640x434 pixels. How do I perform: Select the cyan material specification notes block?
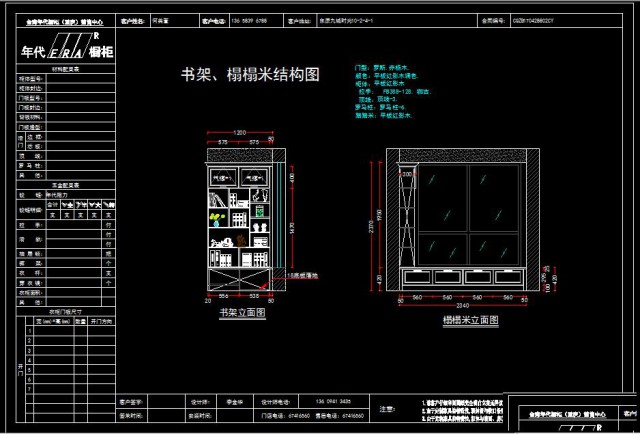[x=393, y=91]
